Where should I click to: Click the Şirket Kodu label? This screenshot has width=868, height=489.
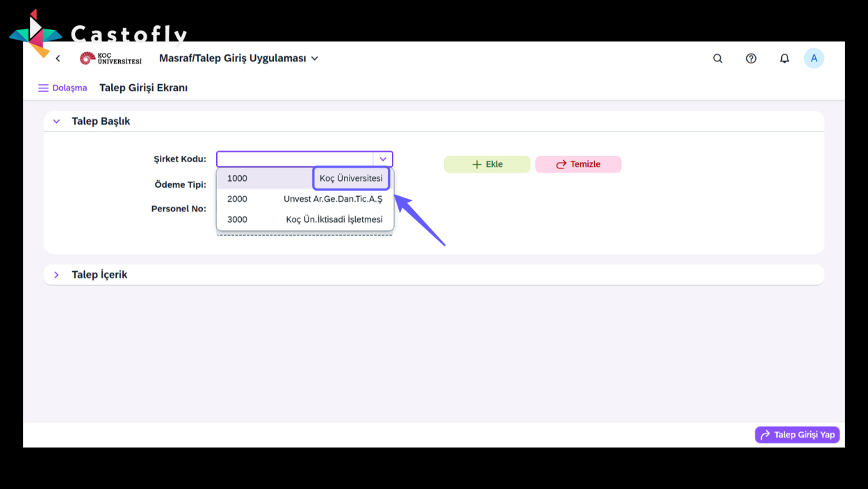180,159
